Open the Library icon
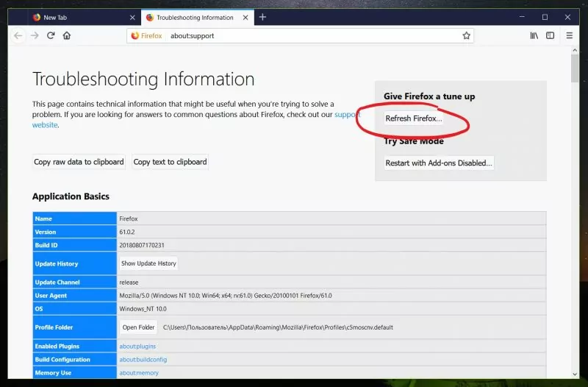 pyautogui.click(x=534, y=35)
